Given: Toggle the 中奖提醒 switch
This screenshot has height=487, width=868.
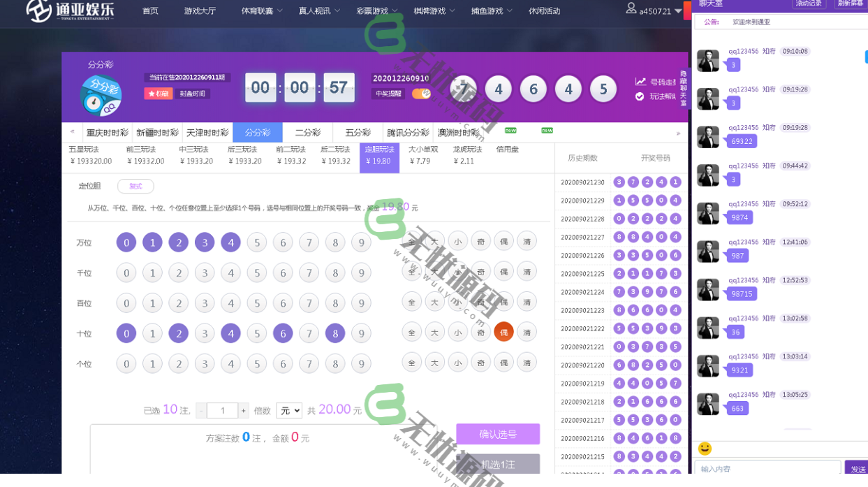Looking at the screenshot, I should click(421, 94).
